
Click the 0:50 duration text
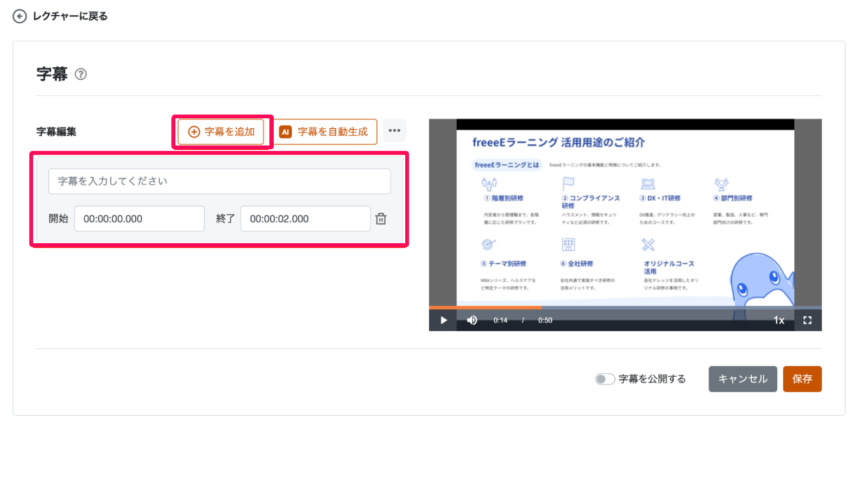pos(545,320)
